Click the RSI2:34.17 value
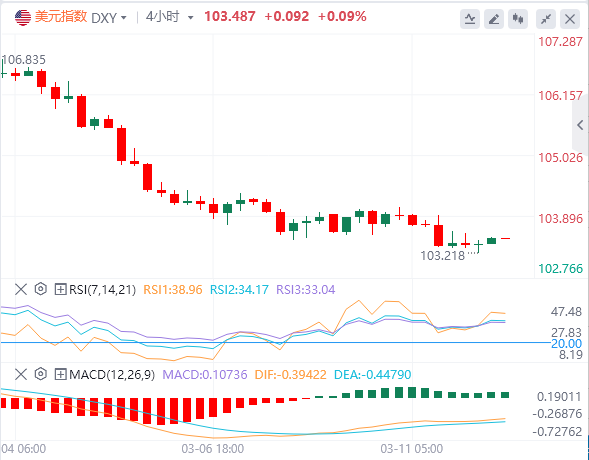Viewport: 589px width, 460px height. (x=239, y=290)
